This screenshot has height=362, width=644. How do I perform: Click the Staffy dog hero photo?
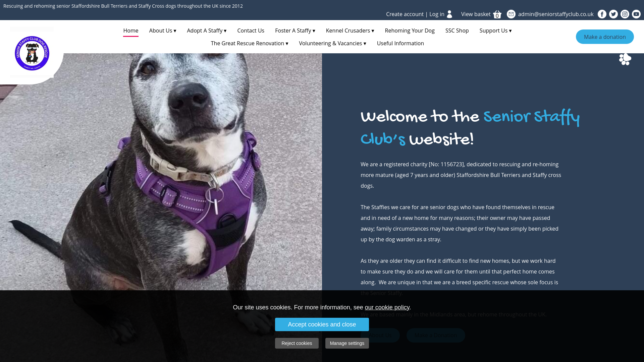coord(161,172)
